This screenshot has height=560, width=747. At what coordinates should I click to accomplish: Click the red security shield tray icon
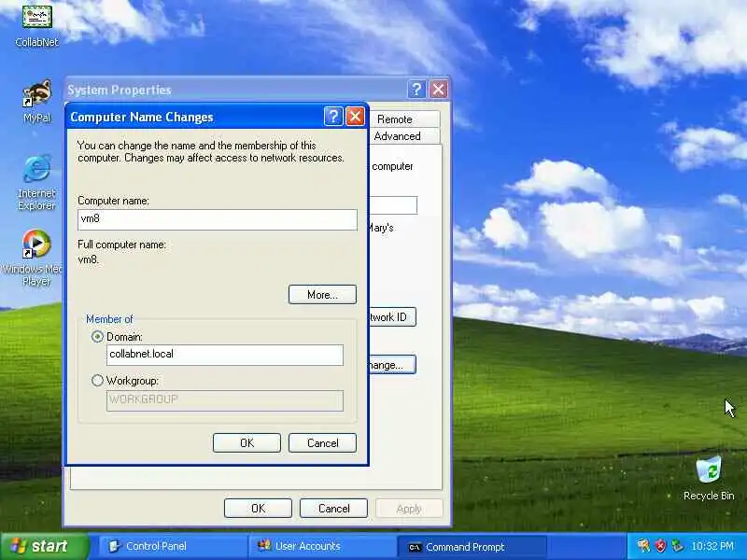(x=660, y=546)
